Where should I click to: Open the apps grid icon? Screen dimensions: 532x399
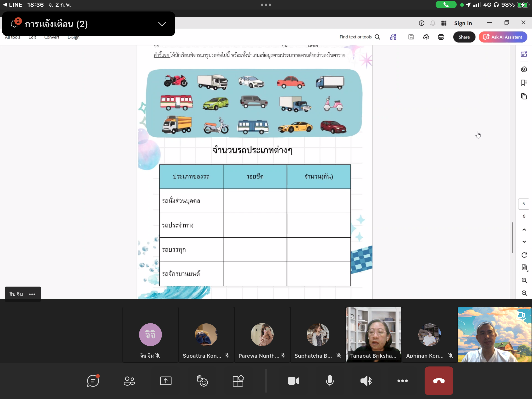(238, 381)
